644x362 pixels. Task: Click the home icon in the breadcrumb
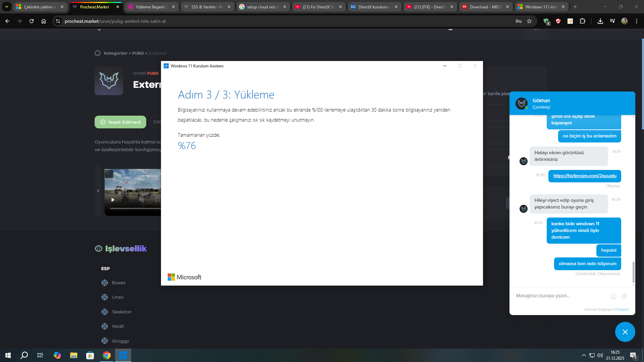click(98, 53)
